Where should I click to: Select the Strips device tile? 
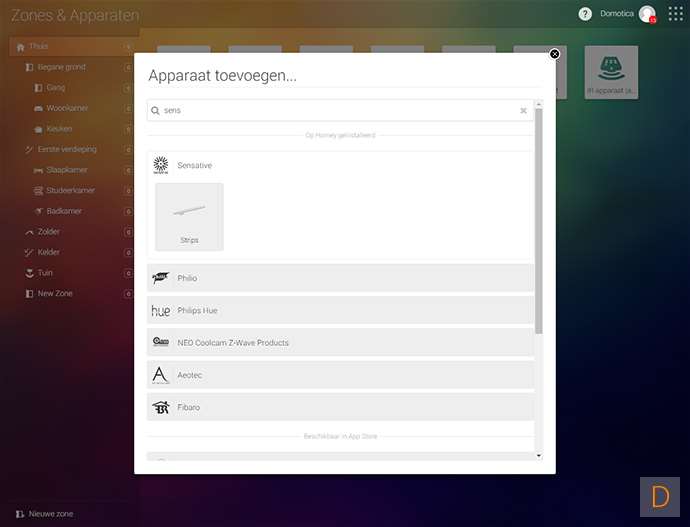point(189,217)
